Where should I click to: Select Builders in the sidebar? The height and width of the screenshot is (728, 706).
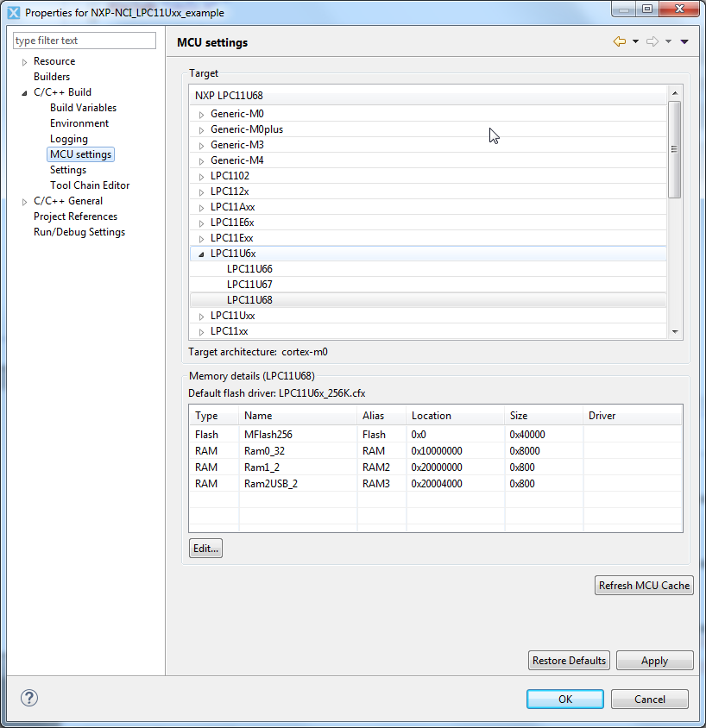[x=52, y=77]
